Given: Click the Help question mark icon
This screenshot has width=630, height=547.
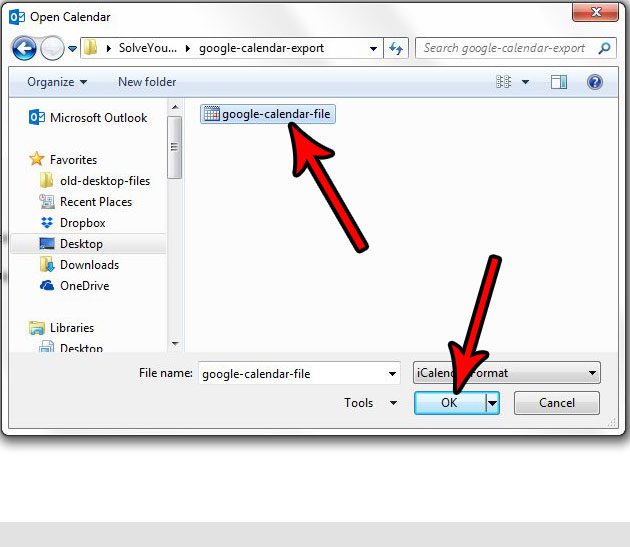Looking at the screenshot, I should click(595, 82).
